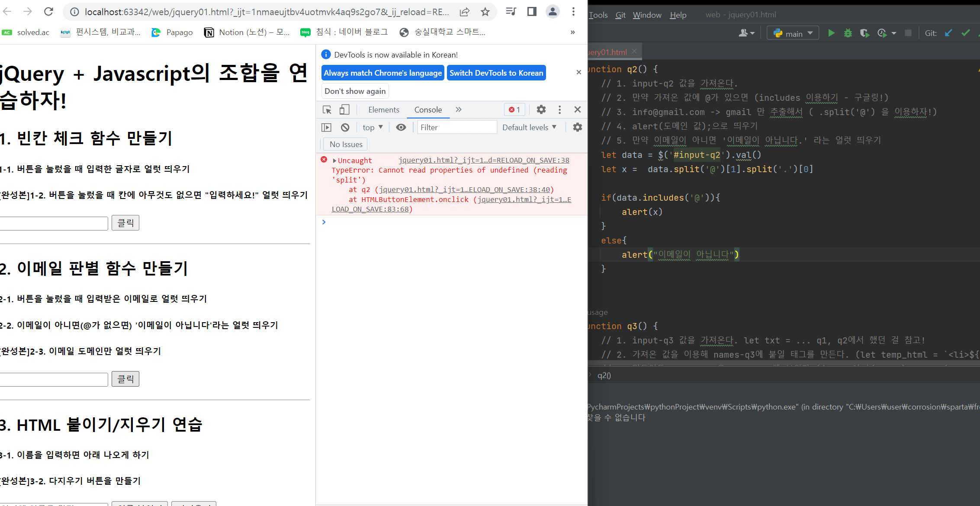Click Switch DevTools to Korean

[496, 73]
